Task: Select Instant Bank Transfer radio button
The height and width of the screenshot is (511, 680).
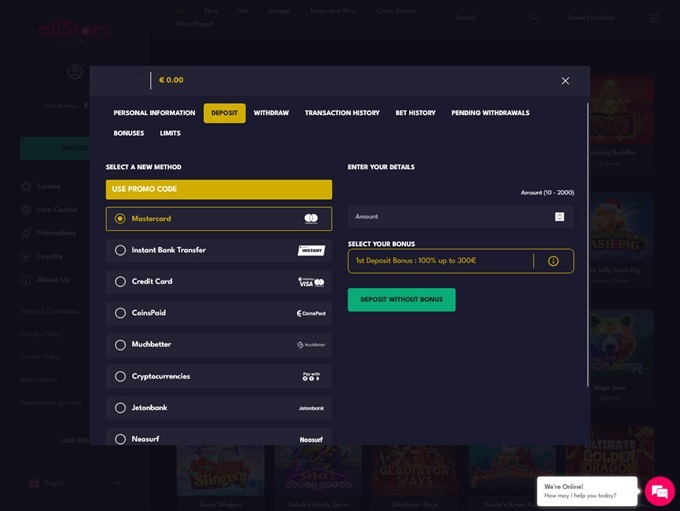Action: point(121,250)
